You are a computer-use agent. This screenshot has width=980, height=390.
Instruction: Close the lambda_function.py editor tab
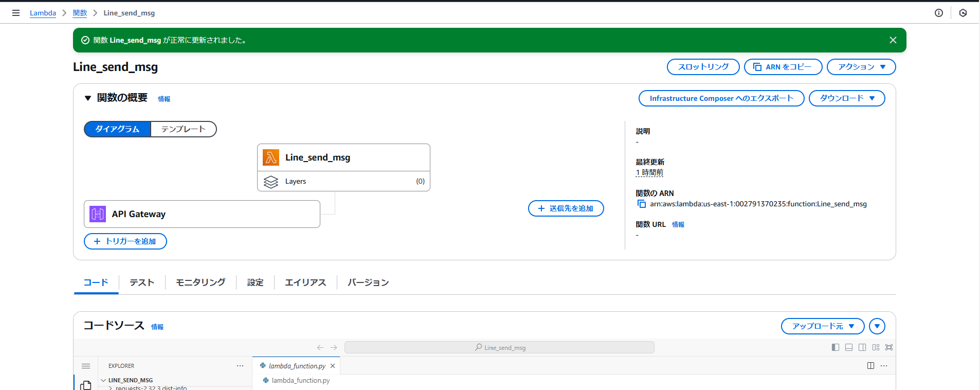point(333,366)
